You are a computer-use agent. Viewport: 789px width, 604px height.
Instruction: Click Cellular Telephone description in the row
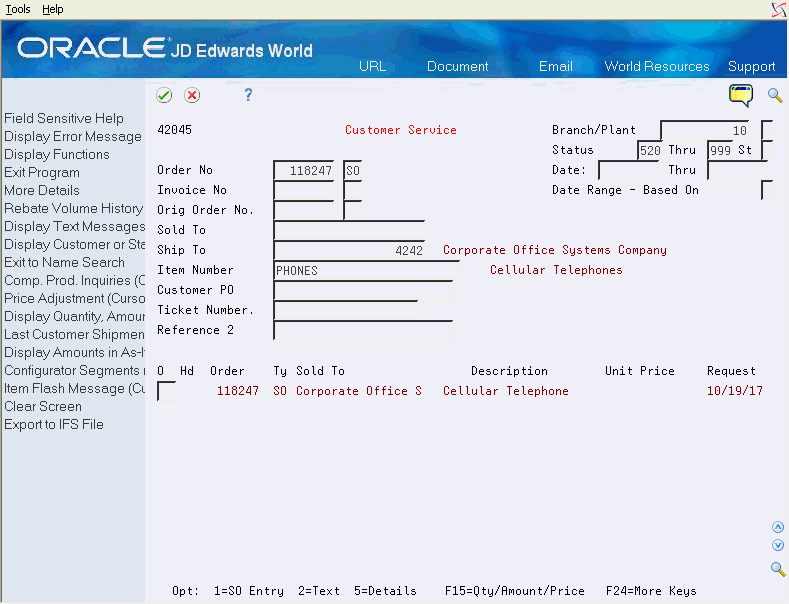[x=506, y=391]
